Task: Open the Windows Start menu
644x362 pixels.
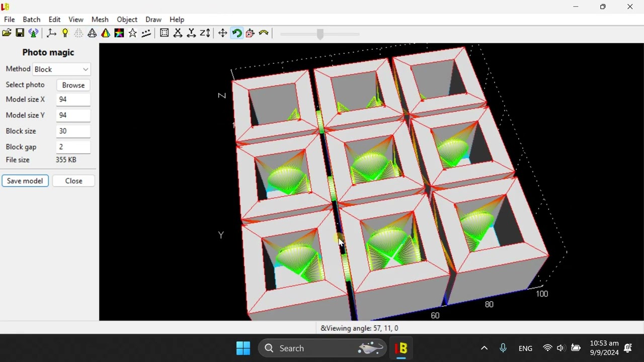Action: [x=243, y=348]
